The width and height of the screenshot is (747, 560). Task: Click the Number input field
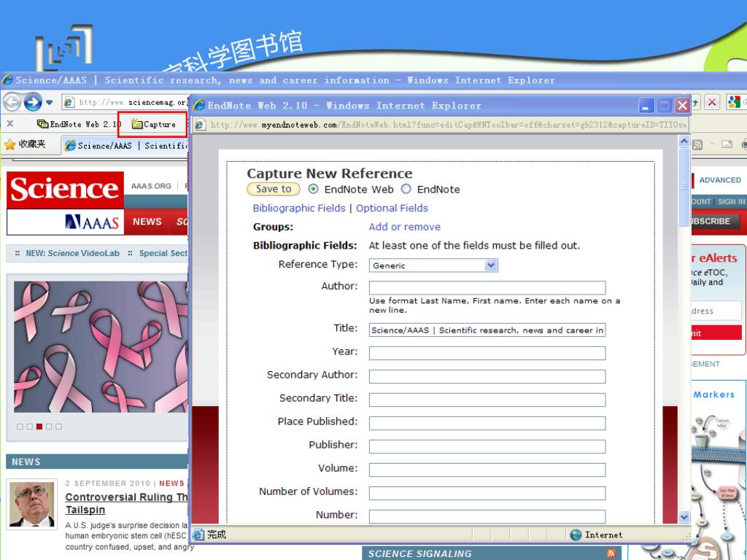tap(487, 516)
